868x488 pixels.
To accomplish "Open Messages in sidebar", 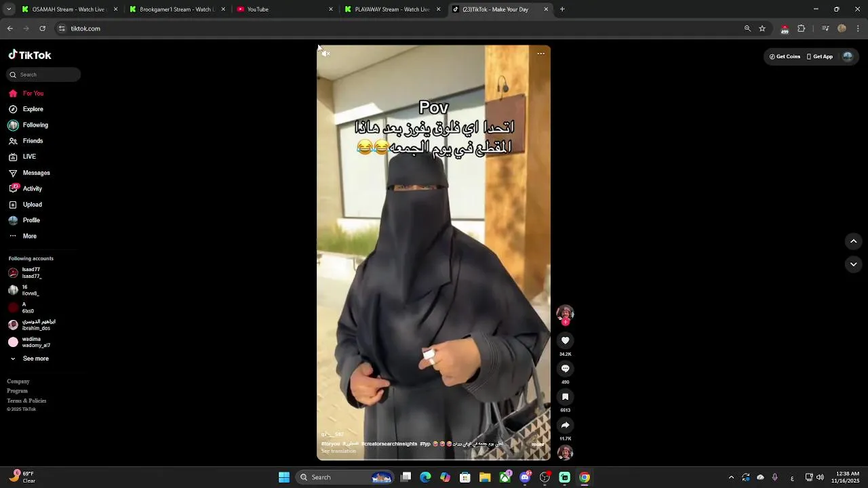I will [x=29, y=173].
